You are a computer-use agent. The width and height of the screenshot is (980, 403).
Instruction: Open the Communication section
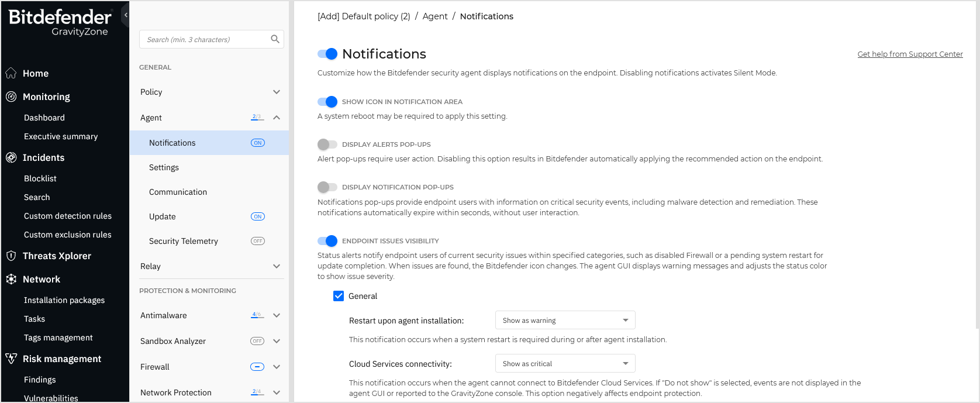tap(178, 191)
